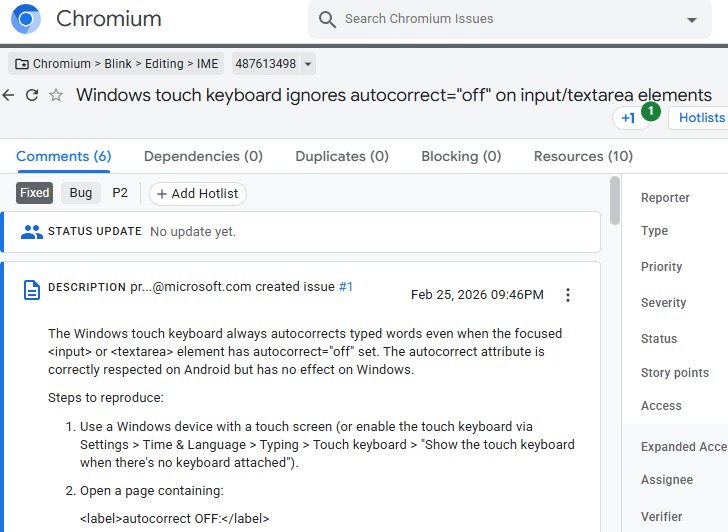Click the +1 vote button
The width and height of the screenshot is (728, 532).
tap(628, 118)
